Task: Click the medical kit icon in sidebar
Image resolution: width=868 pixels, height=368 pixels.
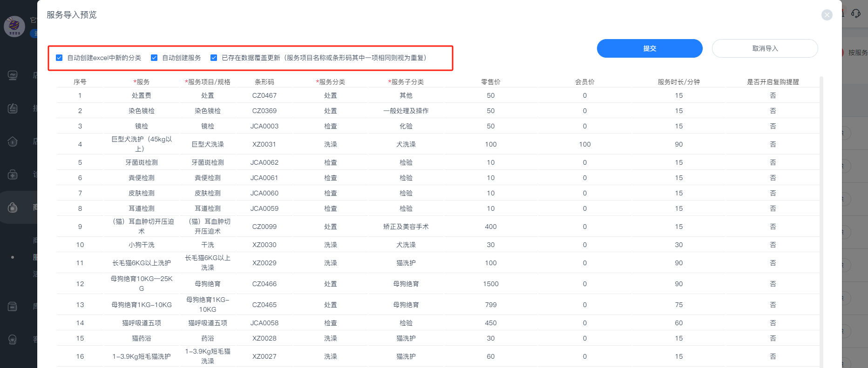Action: click(13, 174)
